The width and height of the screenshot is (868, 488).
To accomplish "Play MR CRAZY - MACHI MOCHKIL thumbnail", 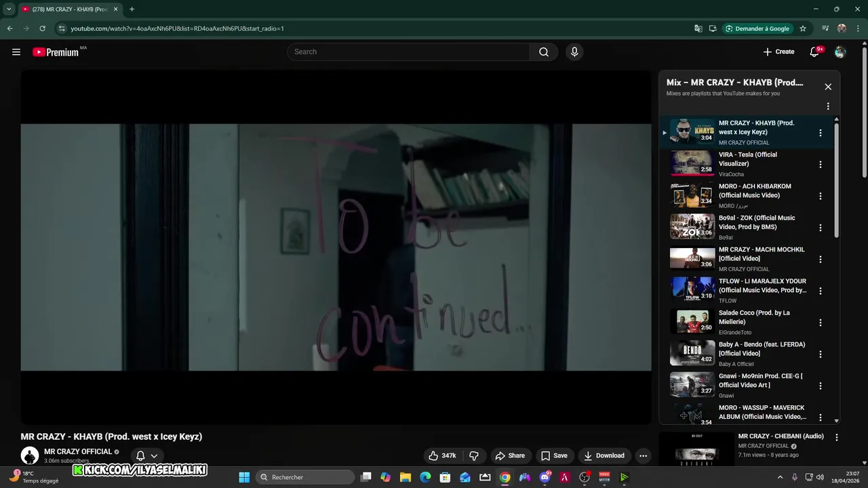I will tap(692, 258).
